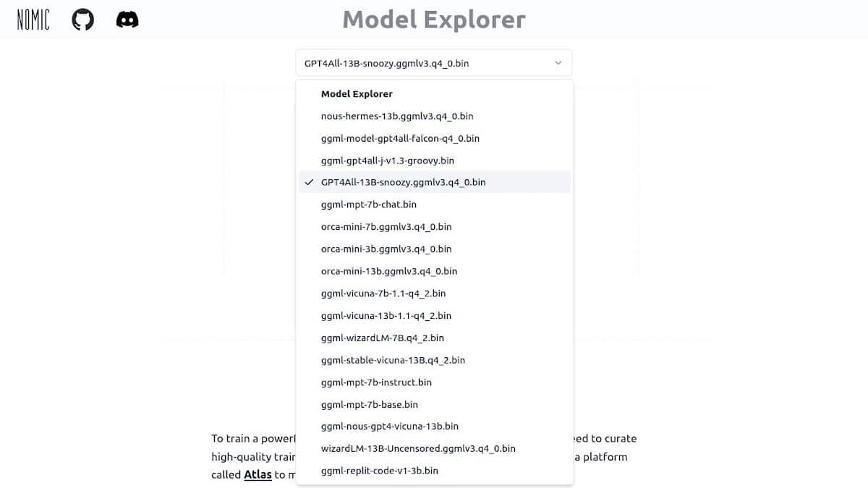Pick ggml-mpt-7b-chat.bin from list
This screenshot has height=488, width=868.
coord(369,205)
